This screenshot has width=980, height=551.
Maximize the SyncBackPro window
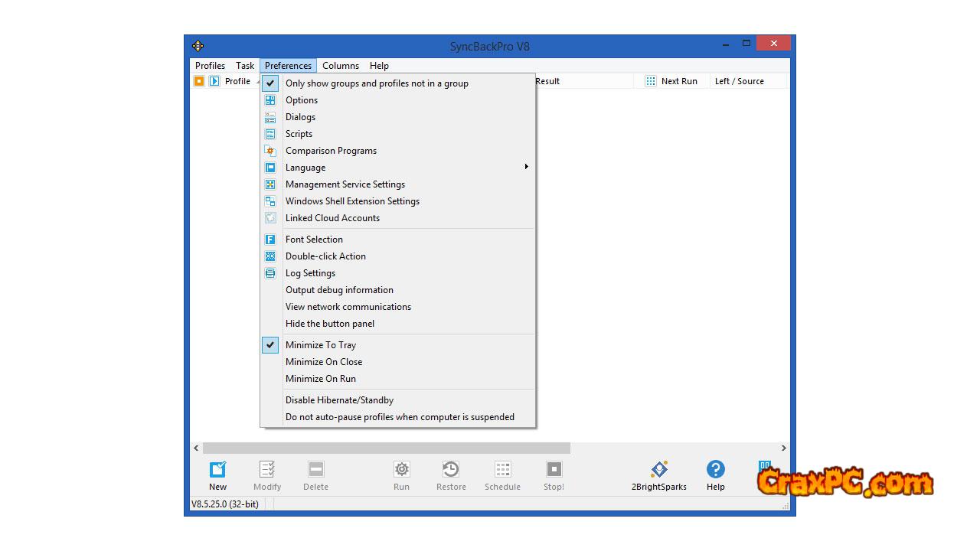pos(746,44)
